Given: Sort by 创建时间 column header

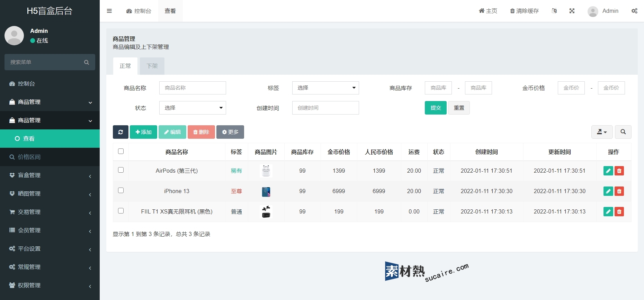Looking at the screenshot, I should point(486,152).
